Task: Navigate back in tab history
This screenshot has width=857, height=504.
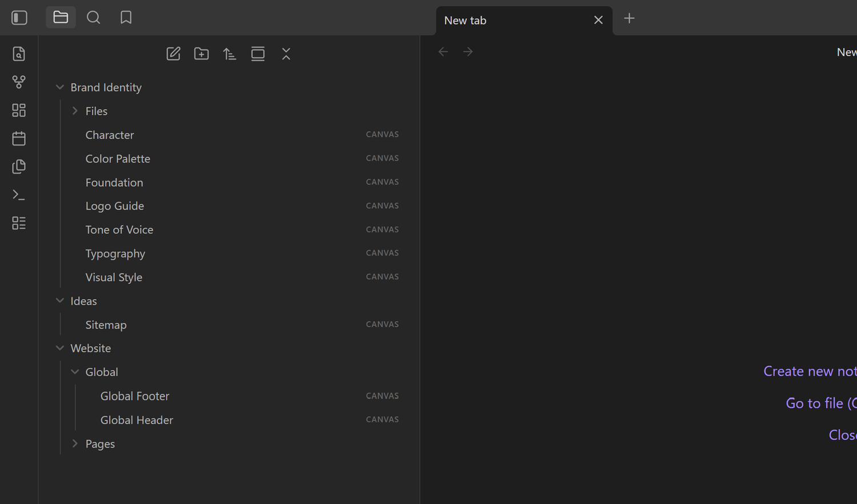Action: pos(443,52)
